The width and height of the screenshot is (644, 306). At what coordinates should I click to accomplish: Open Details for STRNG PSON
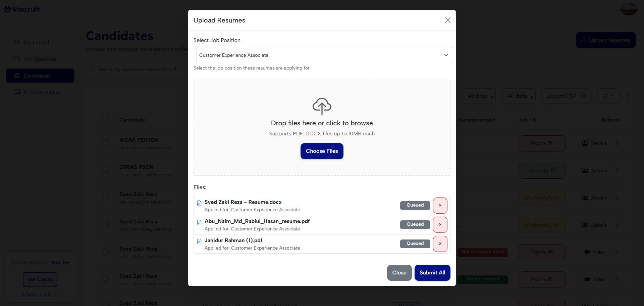tap(595, 171)
